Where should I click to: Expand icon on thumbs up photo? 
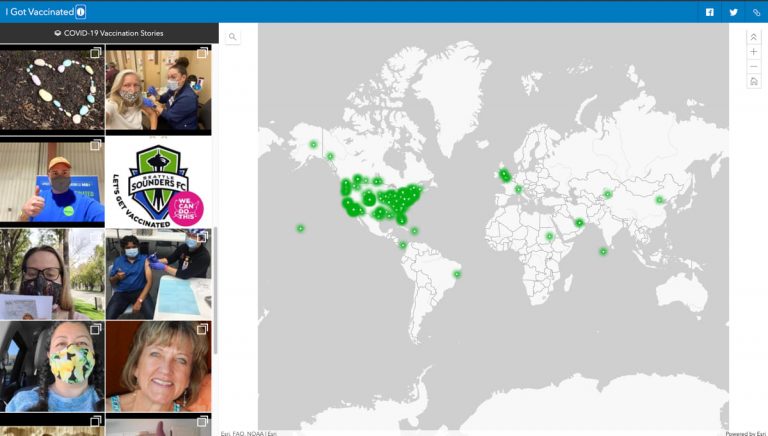(96, 145)
